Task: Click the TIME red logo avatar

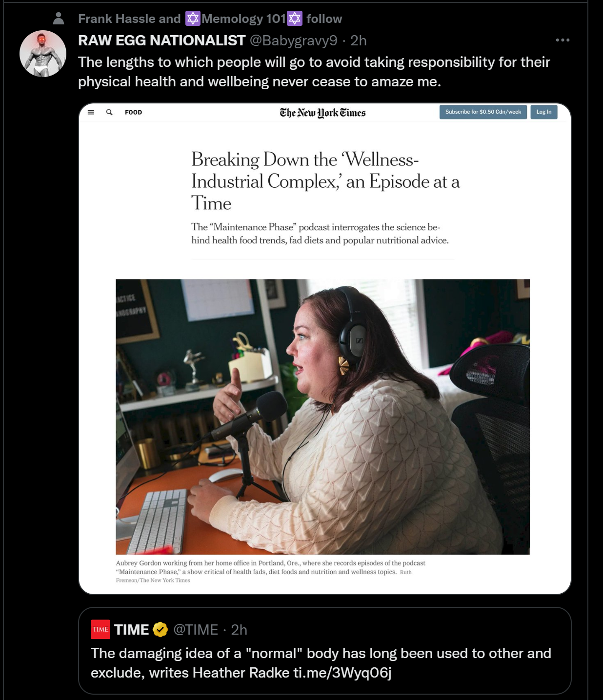Action: [100, 629]
